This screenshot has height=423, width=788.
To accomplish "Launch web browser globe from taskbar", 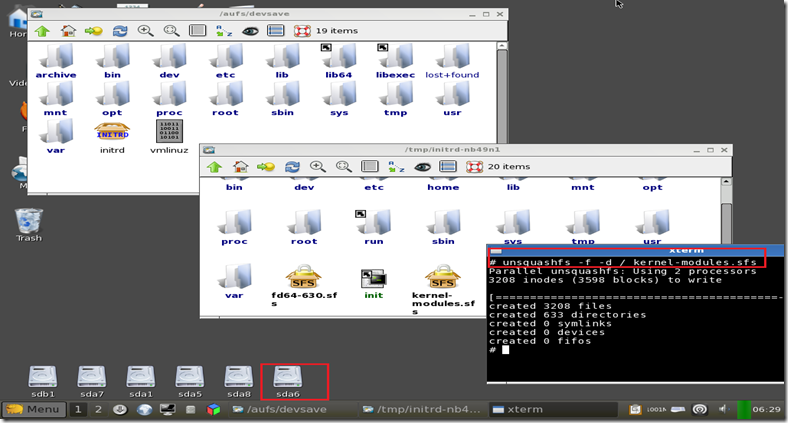I will (x=144, y=409).
